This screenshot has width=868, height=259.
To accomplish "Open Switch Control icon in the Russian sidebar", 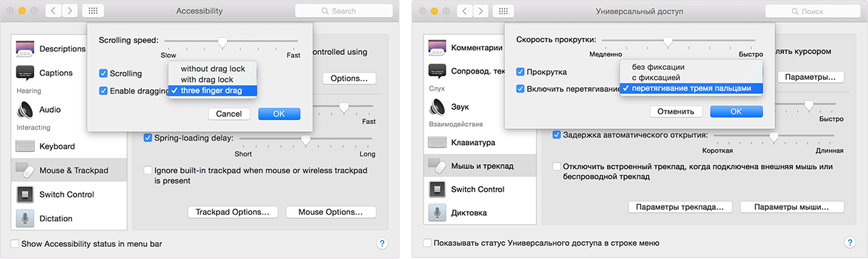I will click(437, 189).
